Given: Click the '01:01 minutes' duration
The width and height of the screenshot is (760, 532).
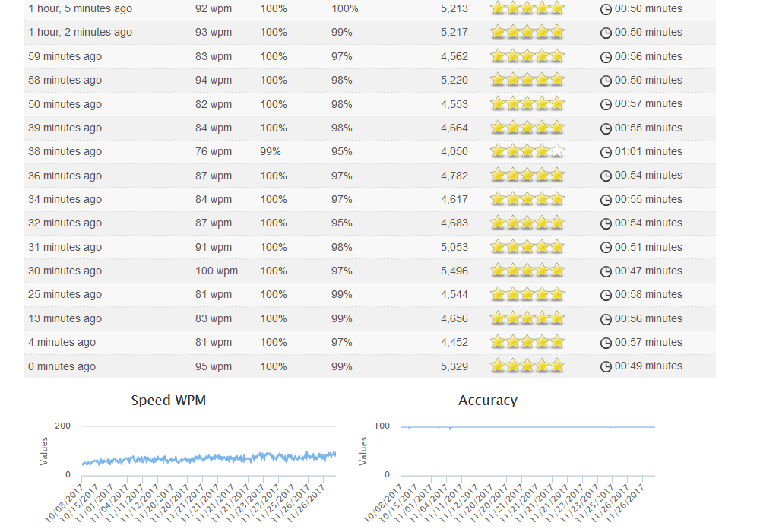Looking at the screenshot, I should tap(648, 152).
